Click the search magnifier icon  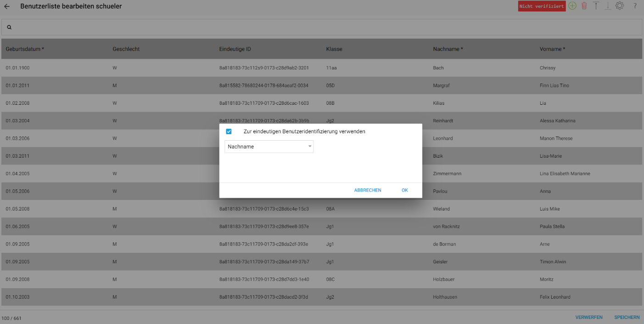click(9, 28)
